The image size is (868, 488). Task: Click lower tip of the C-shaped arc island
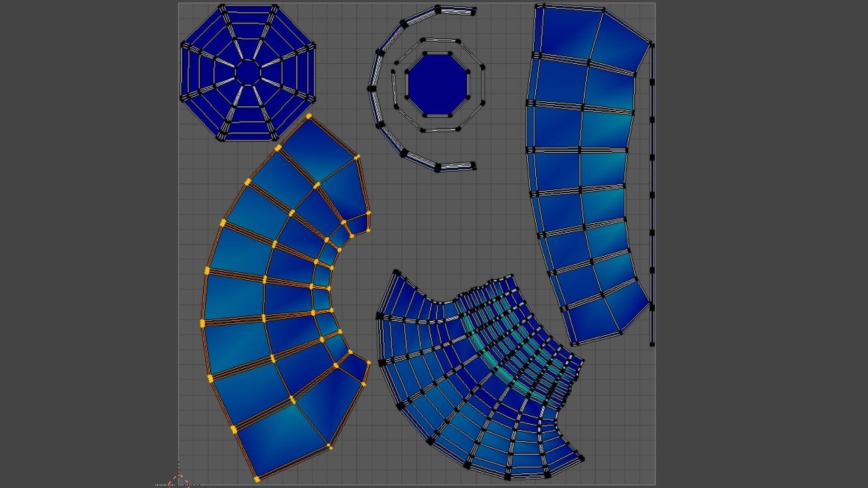pos(473,166)
